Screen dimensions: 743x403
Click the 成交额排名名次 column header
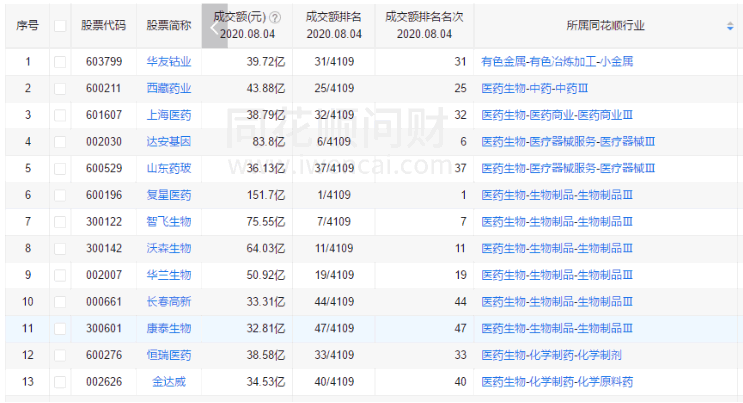(x=424, y=26)
